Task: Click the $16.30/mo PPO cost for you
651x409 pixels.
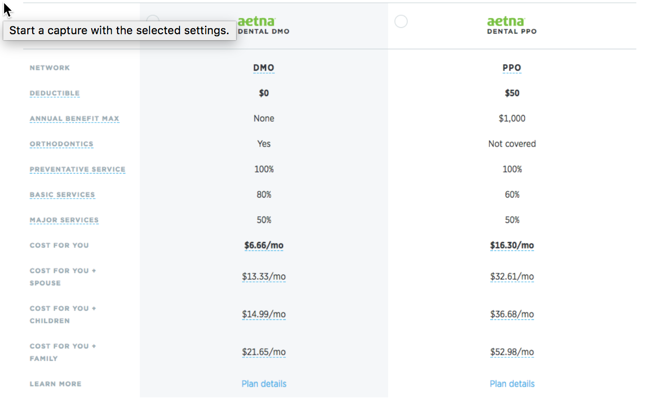Action: [512, 245]
